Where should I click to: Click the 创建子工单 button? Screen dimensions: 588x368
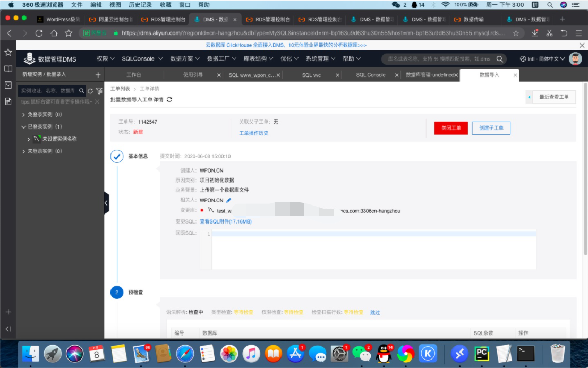click(491, 128)
